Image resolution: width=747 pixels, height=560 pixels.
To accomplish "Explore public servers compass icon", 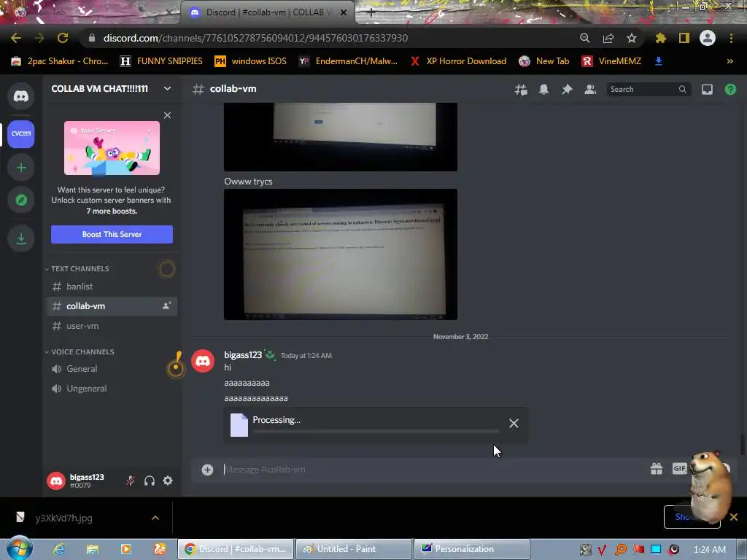I will [21, 200].
